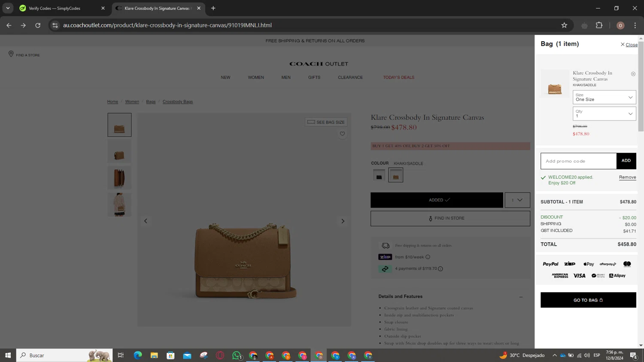Click See Bag Size button
The height and width of the screenshot is (362, 644).
[326, 122]
